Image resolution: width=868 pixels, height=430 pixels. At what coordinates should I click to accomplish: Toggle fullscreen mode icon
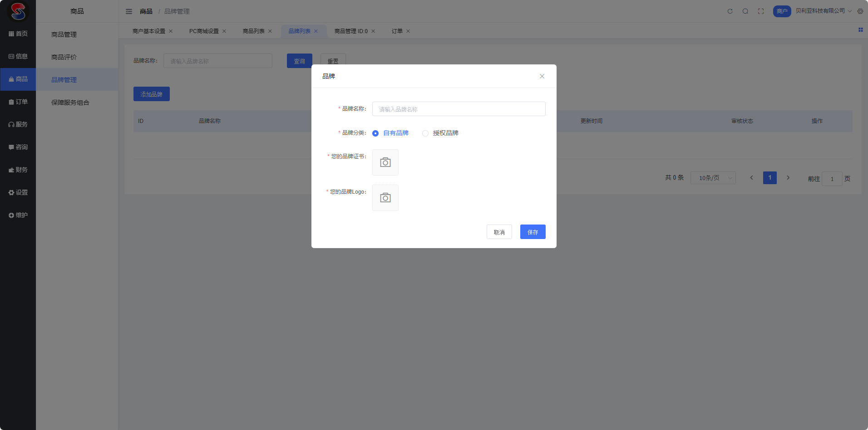coord(761,11)
